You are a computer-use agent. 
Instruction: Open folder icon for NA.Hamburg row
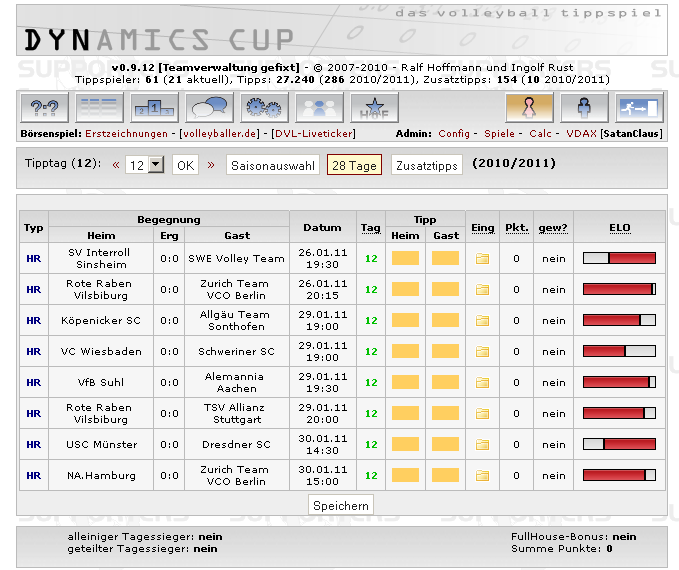coord(482,476)
